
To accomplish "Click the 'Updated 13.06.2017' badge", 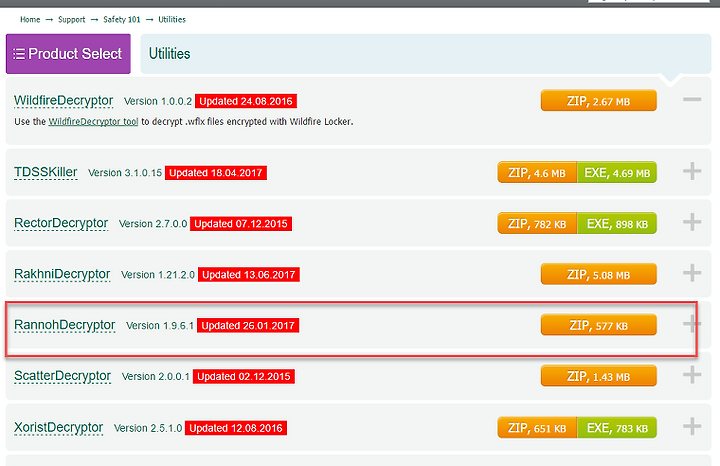I will pos(249,275).
